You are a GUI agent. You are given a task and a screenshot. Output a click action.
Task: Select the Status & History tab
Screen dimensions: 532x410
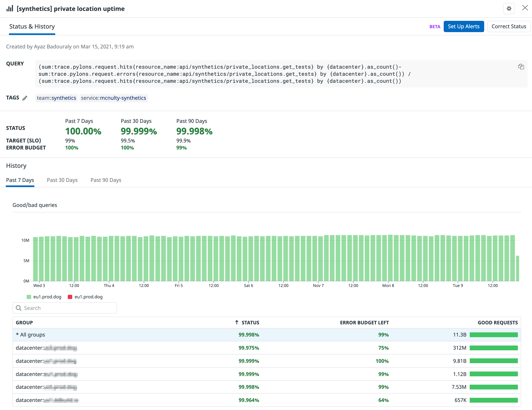[x=32, y=26]
